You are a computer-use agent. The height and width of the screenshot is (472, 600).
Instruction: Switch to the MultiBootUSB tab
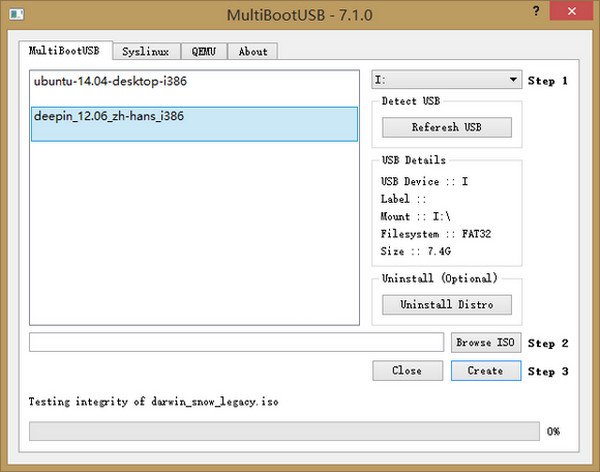pos(65,51)
